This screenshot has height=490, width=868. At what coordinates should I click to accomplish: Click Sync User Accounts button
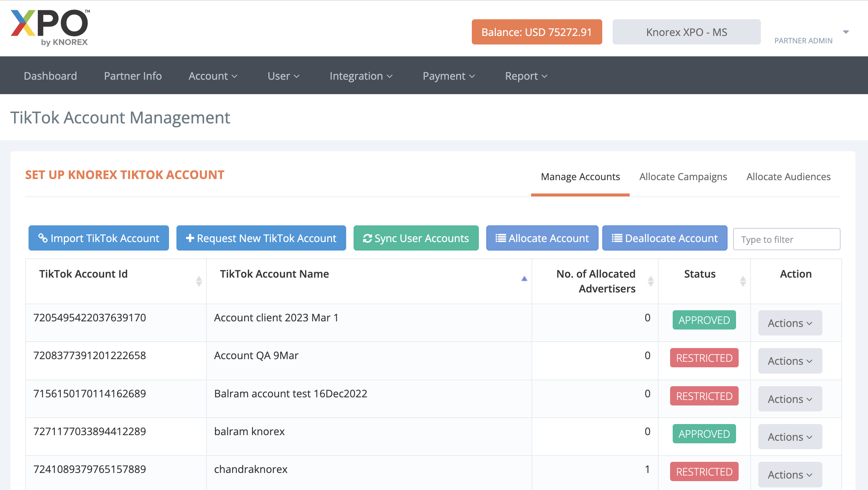click(416, 238)
